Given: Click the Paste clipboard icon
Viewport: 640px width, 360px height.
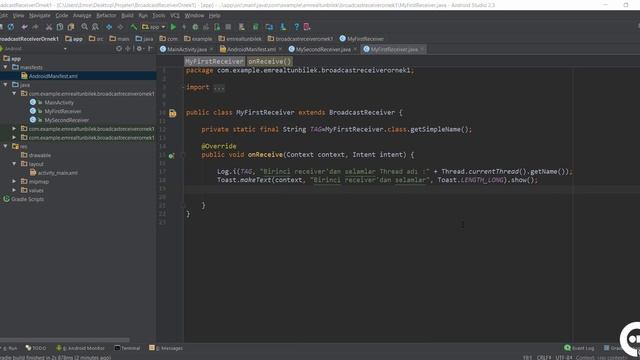Looking at the screenshot, I should click(71, 27).
